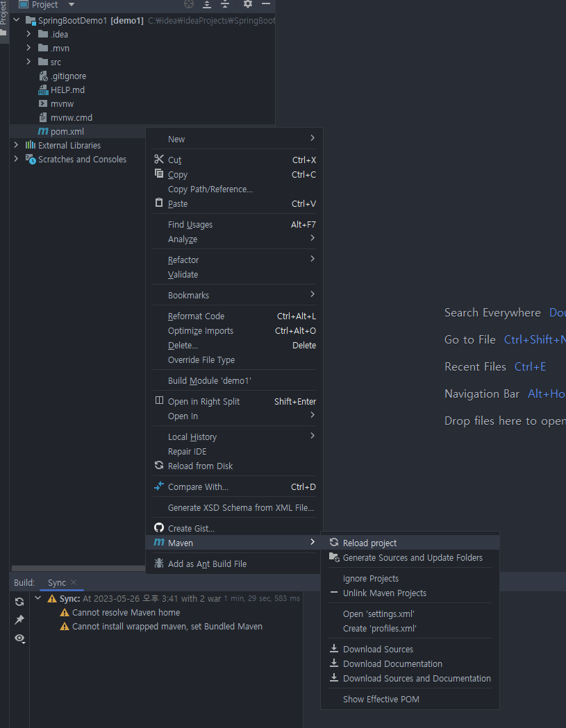Screen dimensions: 566x728
Task: Select the HELP.md file
Action: [x=61, y=90]
